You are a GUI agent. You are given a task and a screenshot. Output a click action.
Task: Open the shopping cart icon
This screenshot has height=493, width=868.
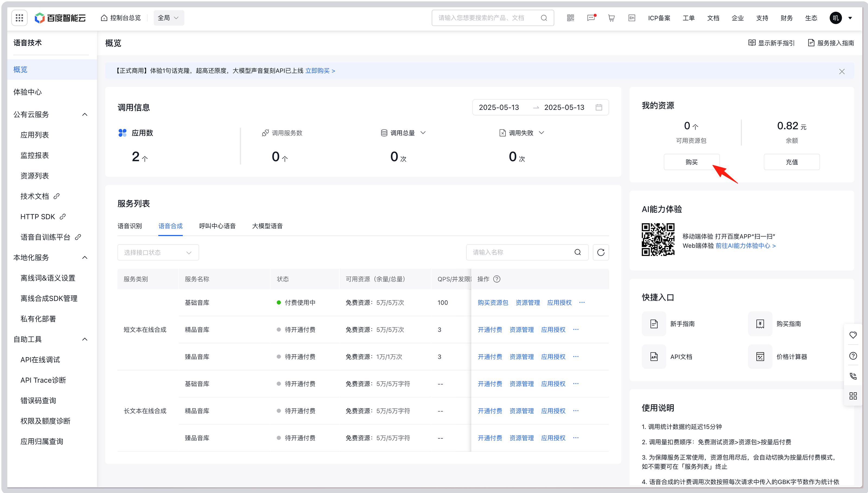[611, 18]
